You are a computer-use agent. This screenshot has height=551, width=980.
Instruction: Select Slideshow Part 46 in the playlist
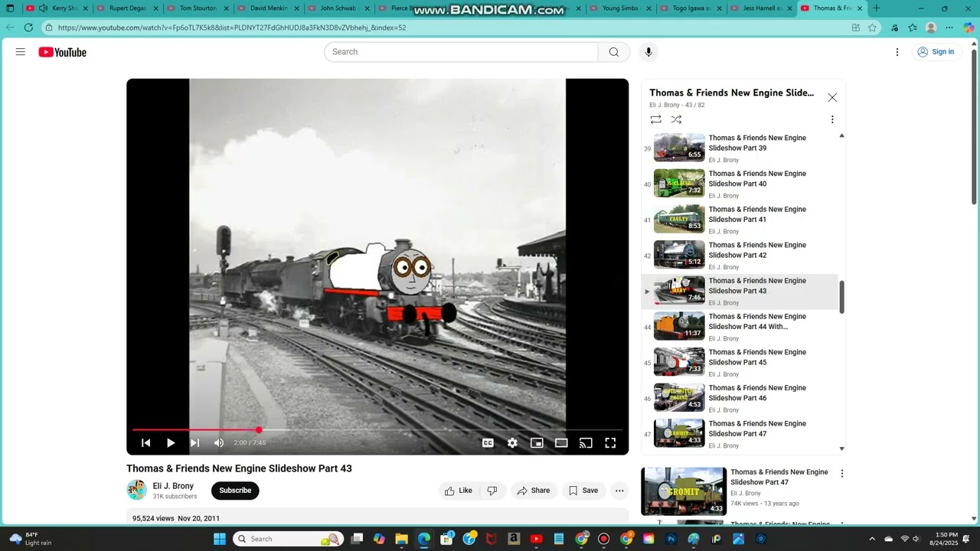740,399
